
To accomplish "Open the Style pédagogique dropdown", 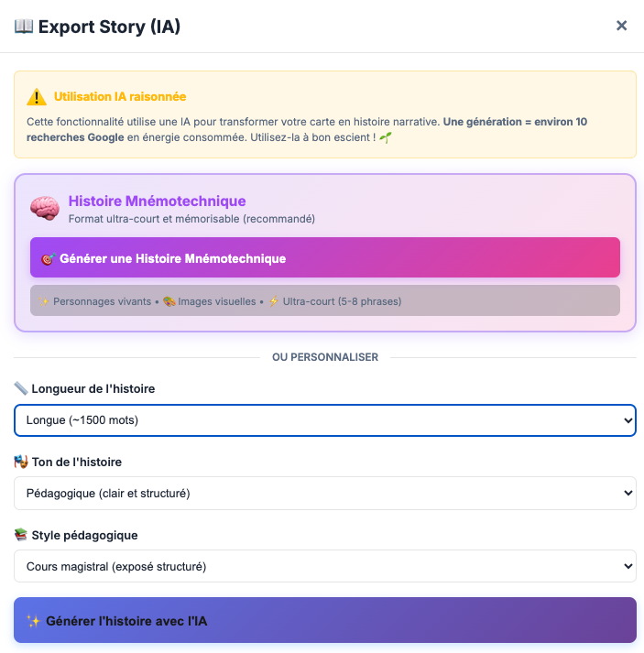I will [324, 567].
